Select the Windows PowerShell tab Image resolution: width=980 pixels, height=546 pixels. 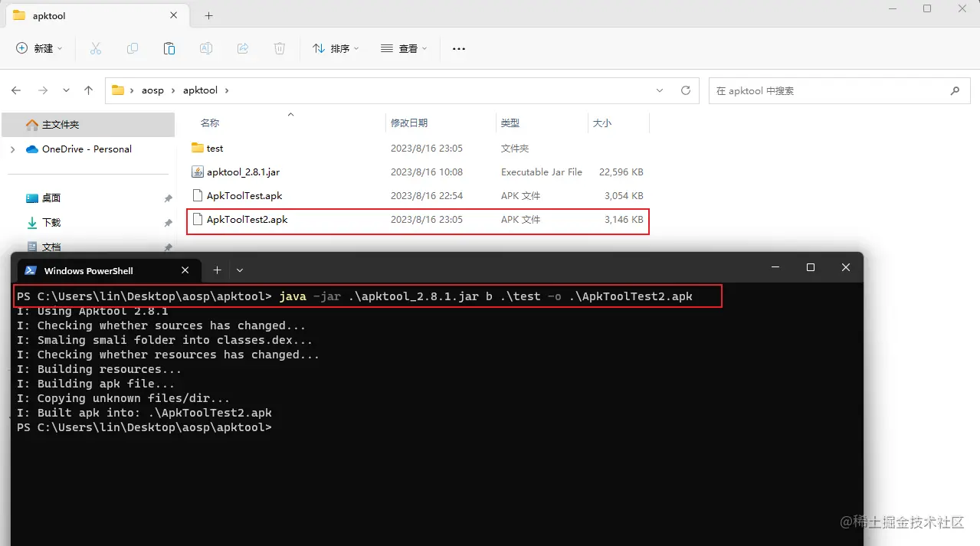click(110, 270)
